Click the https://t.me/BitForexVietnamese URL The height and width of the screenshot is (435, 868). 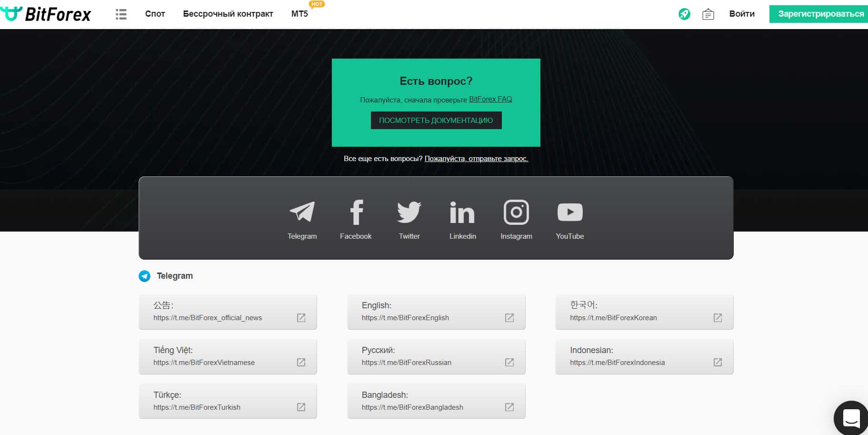tap(204, 363)
